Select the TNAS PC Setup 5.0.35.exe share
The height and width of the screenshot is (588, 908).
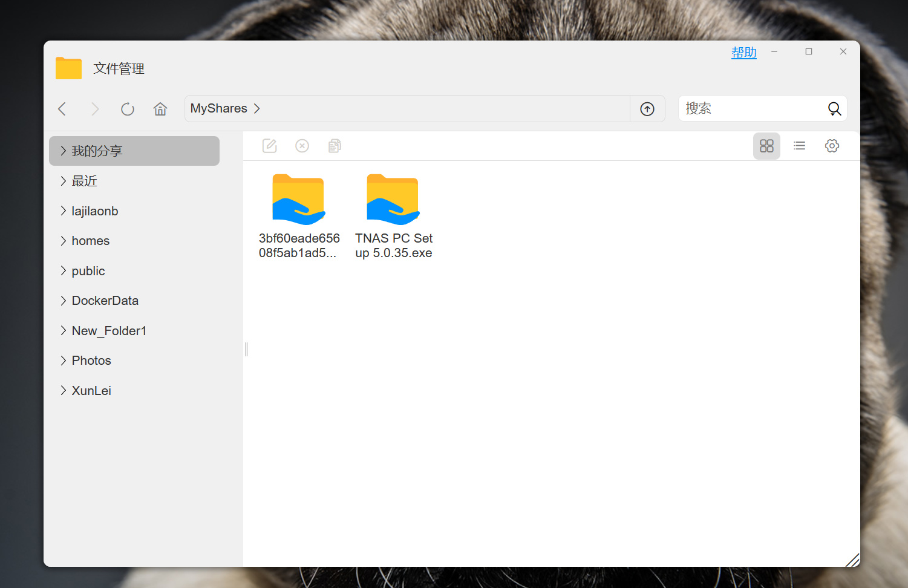393,200
